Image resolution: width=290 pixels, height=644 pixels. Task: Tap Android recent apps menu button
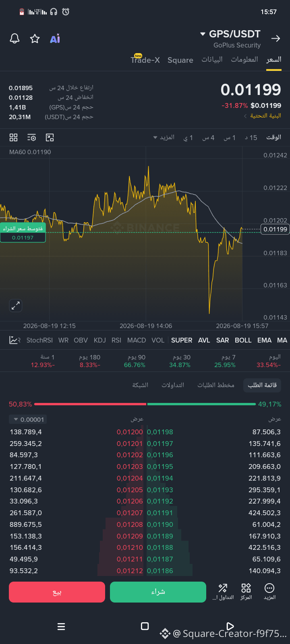(x=61, y=626)
